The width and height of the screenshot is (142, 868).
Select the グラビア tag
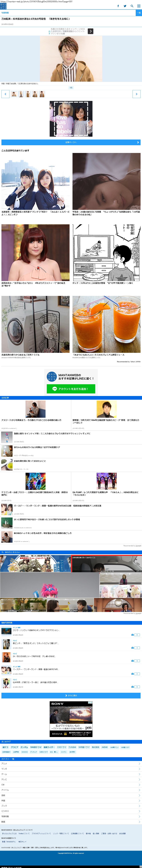14,747
